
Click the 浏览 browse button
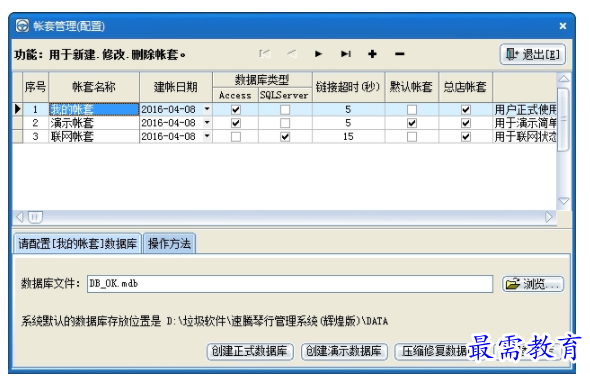tap(533, 284)
